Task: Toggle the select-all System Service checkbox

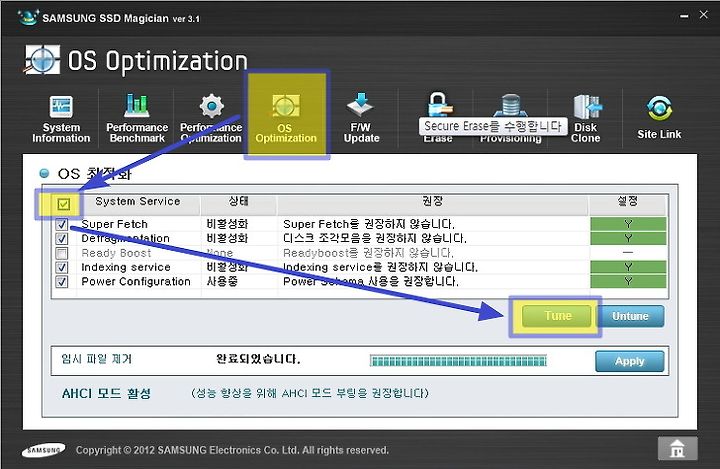Action: click(64, 204)
